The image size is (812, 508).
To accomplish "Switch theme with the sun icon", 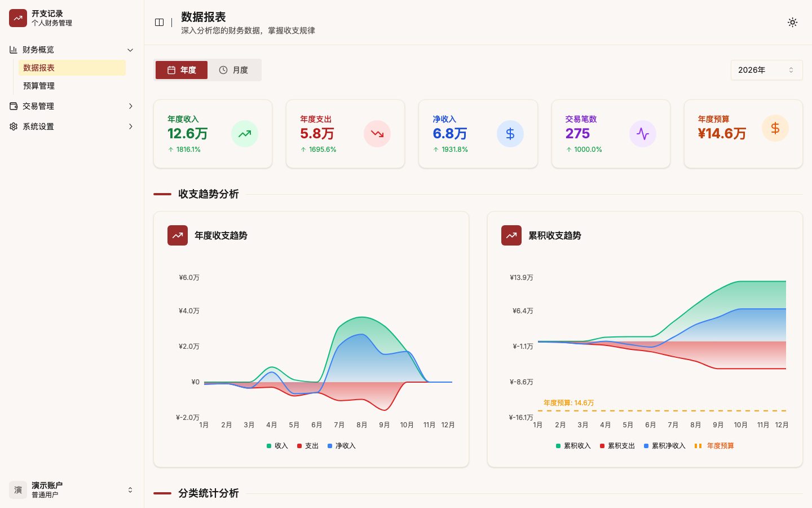I will pos(792,23).
